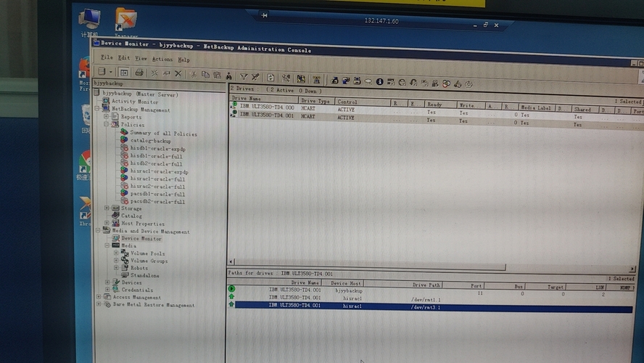Click the green status icon of bjyybackup path row

(x=231, y=289)
